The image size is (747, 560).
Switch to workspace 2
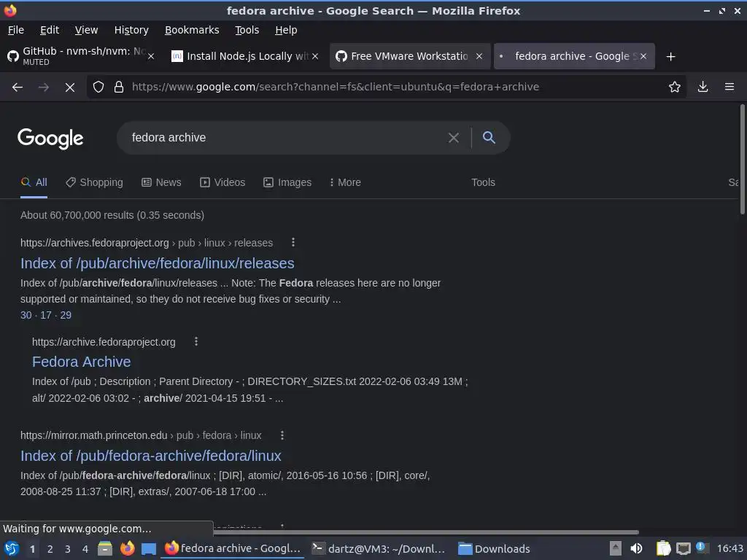(x=50, y=549)
